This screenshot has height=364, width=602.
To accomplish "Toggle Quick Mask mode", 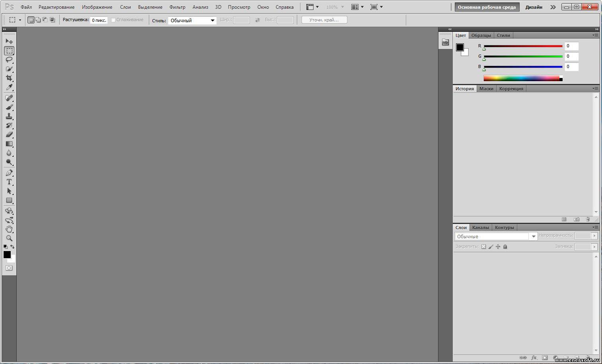I will pos(9,268).
